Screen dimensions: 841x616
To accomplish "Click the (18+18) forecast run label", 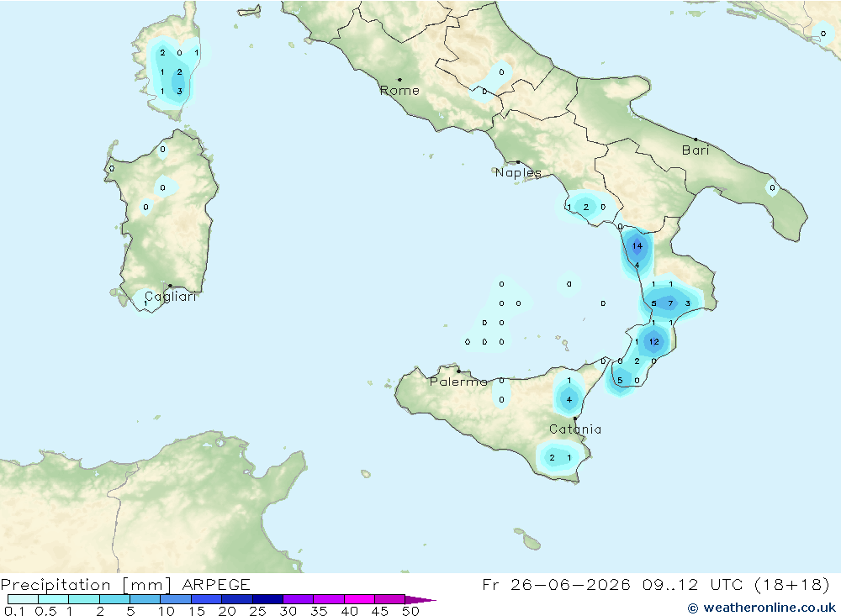I will tap(791, 584).
